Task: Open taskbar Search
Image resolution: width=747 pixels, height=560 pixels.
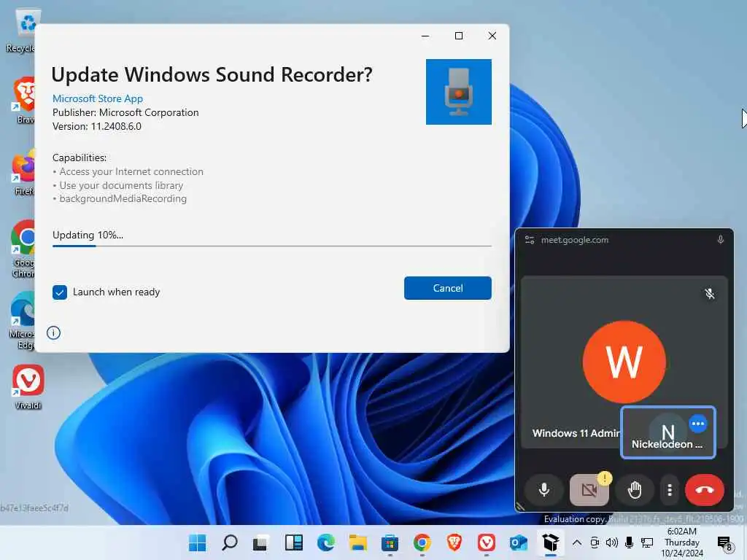Action: coord(230,542)
